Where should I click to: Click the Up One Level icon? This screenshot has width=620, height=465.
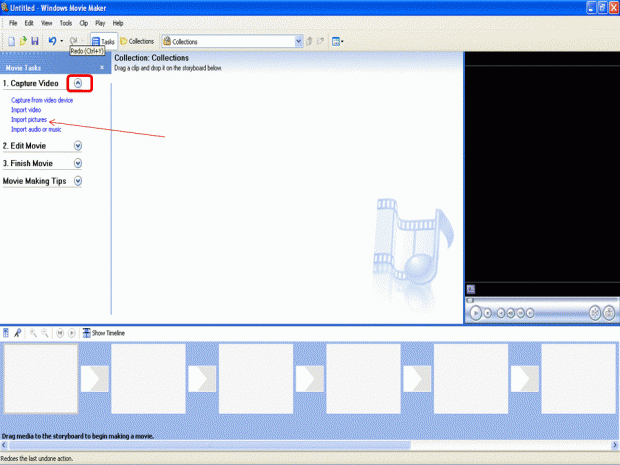click(x=310, y=41)
